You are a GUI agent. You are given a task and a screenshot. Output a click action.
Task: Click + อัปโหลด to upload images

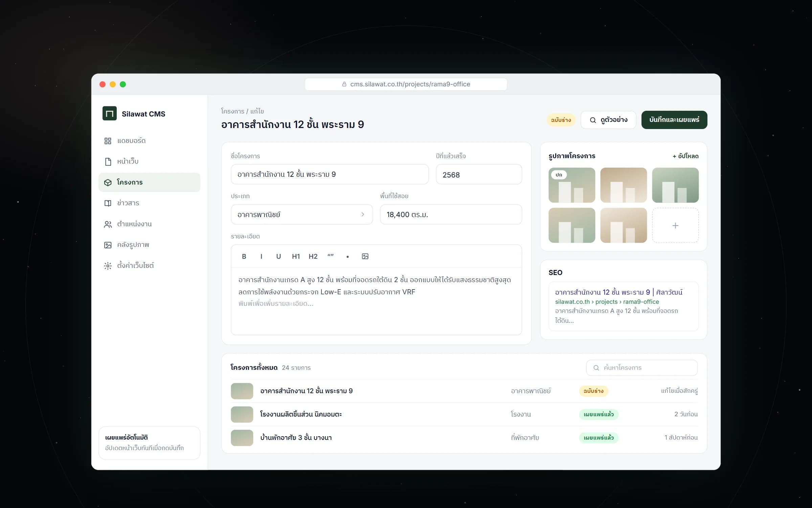[x=685, y=156]
